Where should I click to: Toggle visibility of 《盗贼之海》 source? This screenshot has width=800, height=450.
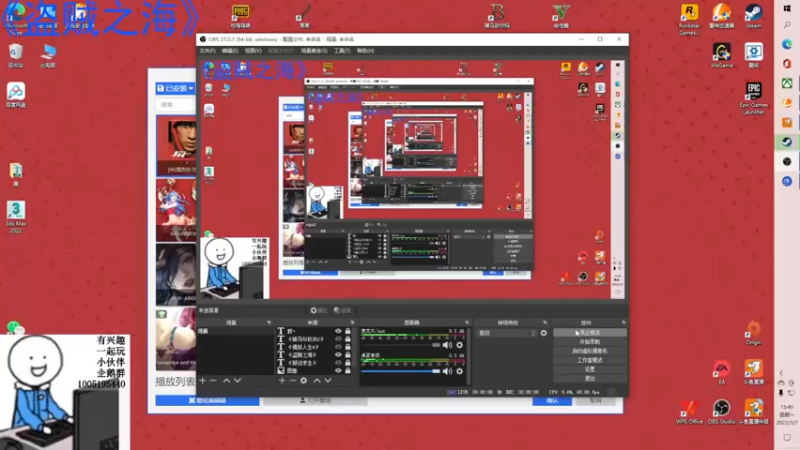338,355
